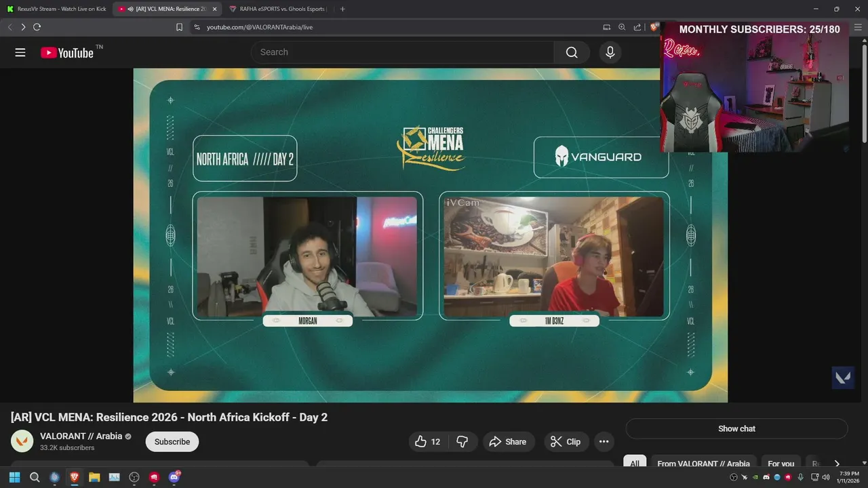Open the VALORANT // Arabia channel name
Screen dimensions: 868x488
click(x=81, y=436)
